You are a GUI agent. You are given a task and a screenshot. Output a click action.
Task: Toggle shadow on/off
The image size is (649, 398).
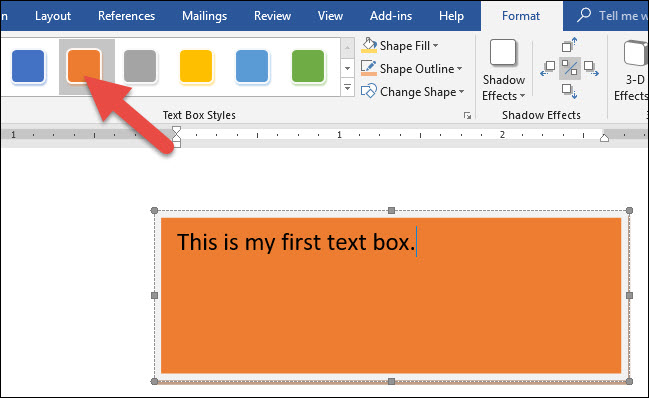[x=570, y=68]
